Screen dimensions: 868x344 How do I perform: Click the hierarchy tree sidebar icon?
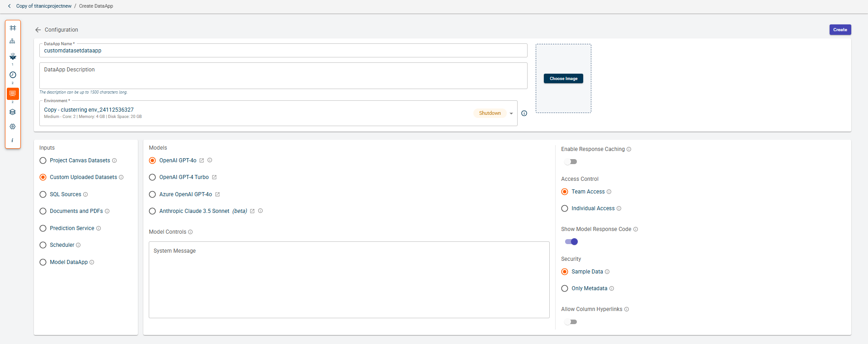(x=13, y=41)
